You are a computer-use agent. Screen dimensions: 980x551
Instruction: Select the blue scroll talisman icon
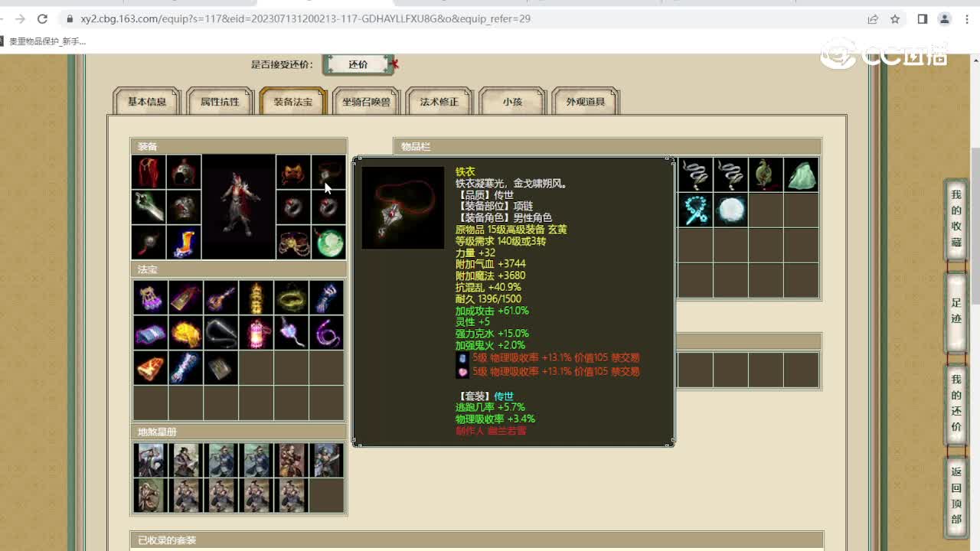pos(151,333)
